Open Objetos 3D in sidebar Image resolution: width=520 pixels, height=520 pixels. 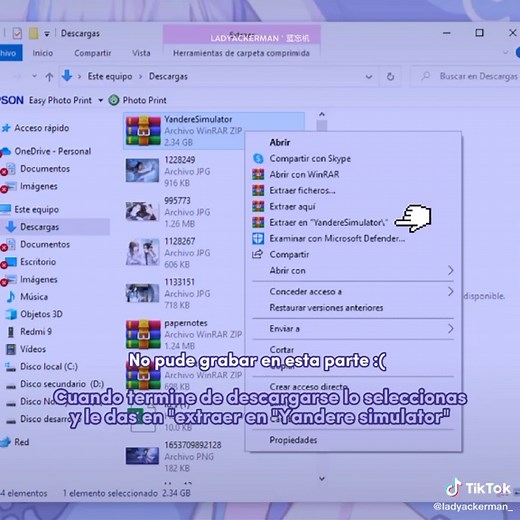[x=41, y=314]
